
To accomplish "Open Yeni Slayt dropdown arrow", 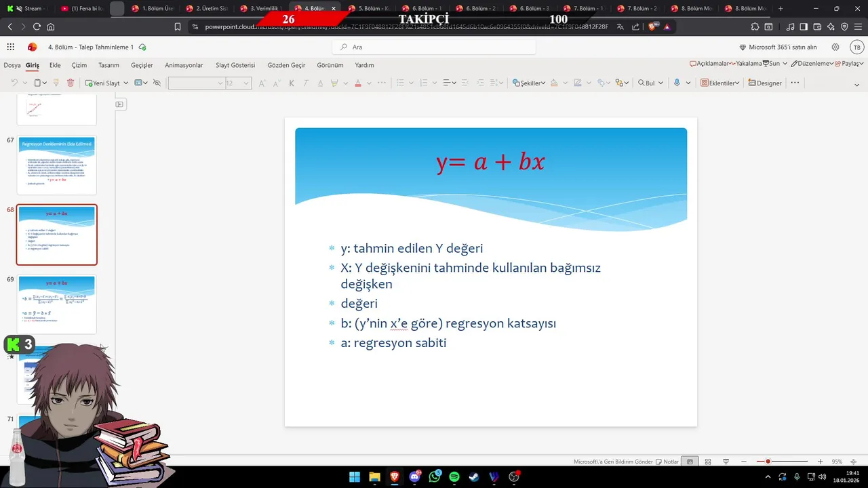I will pos(126,83).
